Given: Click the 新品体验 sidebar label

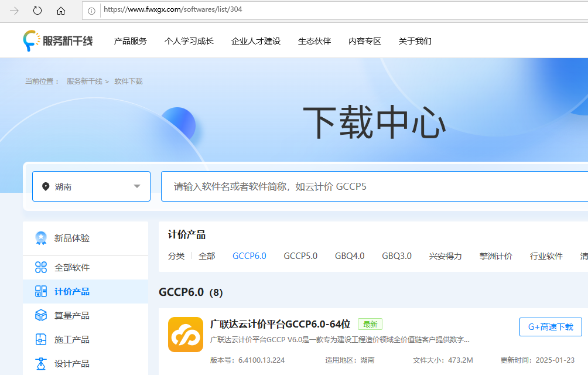Looking at the screenshot, I should click(x=72, y=238).
